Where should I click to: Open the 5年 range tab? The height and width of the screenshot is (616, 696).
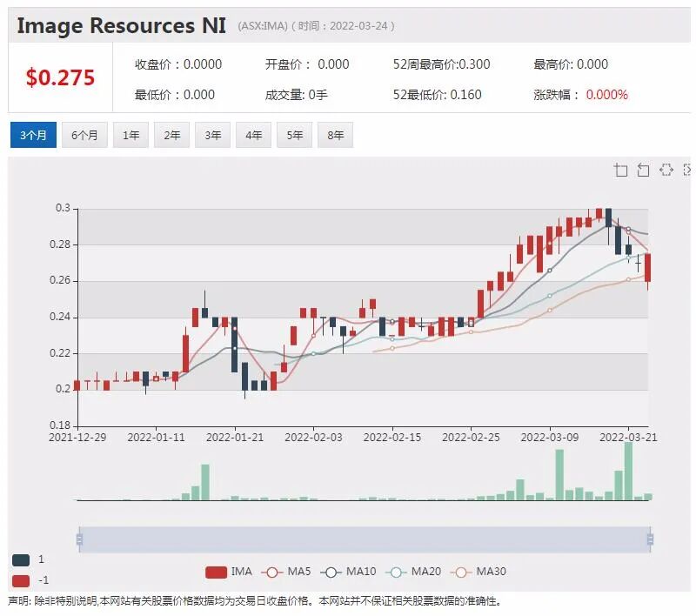(x=294, y=135)
